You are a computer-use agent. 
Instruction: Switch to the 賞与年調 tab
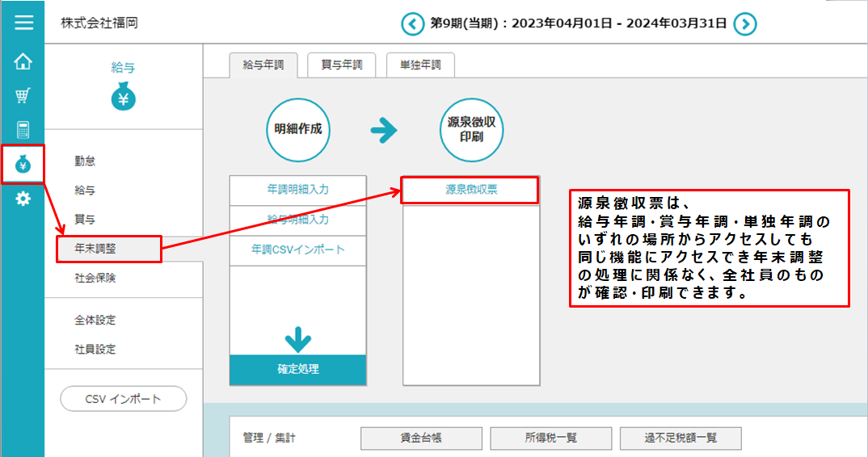(x=341, y=65)
